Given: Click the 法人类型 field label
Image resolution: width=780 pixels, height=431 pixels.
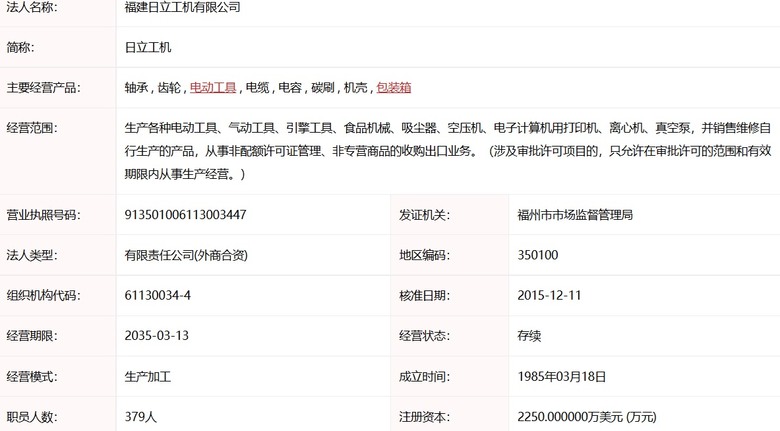Looking at the screenshot, I should click(x=32, y=255).
